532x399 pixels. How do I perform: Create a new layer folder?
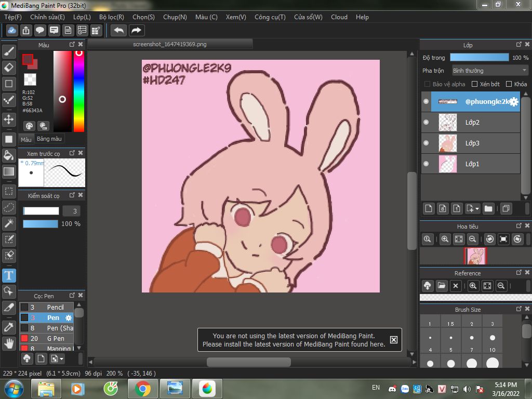[x=488, y=208]
